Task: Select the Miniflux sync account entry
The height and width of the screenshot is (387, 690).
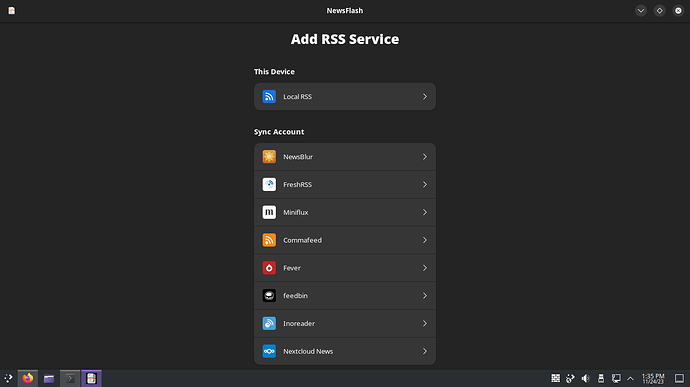Action: [345, 212]
